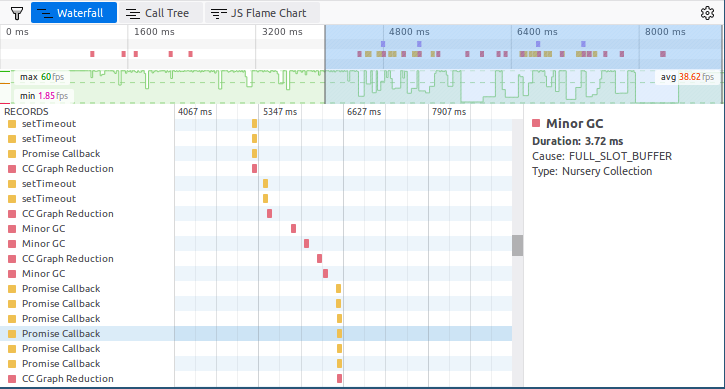Click the '3200 ms' overview tick label
Screen dimensions: 725x389
click(x=282, y=32)
